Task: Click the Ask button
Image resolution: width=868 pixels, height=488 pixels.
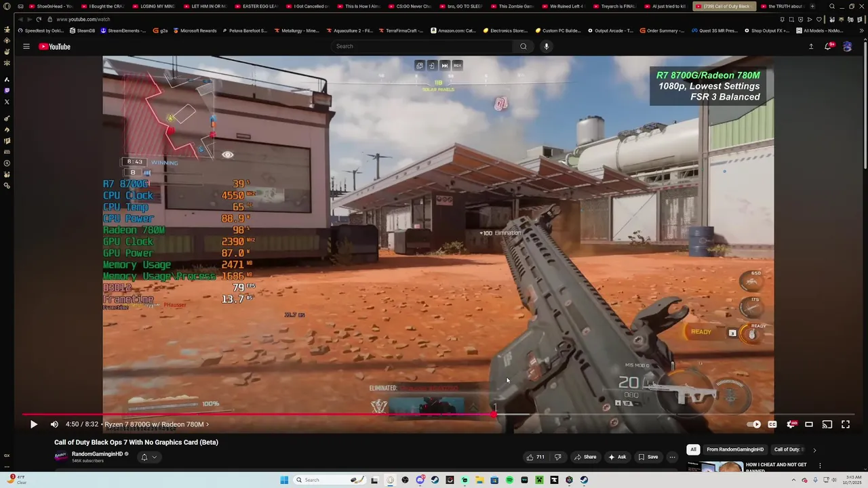Action: (616, 457)
